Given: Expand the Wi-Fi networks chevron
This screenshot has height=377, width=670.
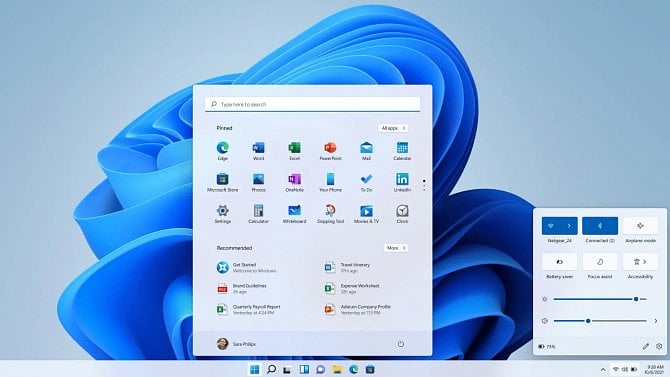Looking at the screenshot, I should tap(569, 226).
